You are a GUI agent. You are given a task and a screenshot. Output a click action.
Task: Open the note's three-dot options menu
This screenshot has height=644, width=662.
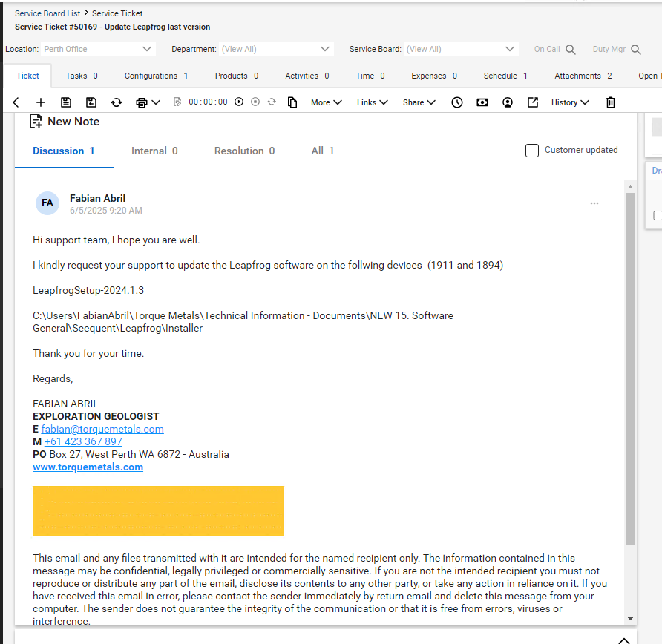[594, 203]
